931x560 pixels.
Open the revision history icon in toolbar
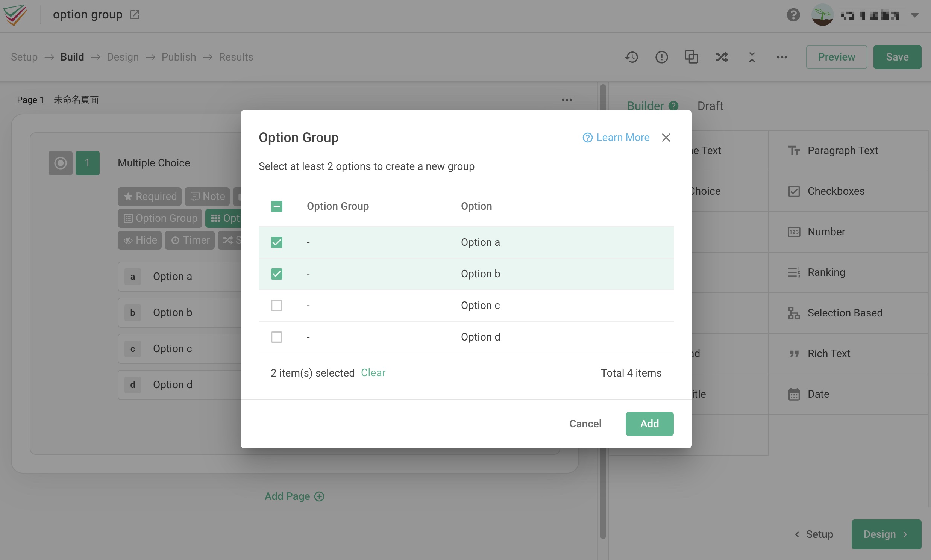pyautogui.click(x=631, y=57)
